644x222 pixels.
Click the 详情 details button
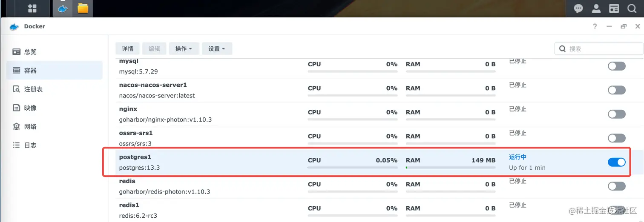tap(127, 48)
